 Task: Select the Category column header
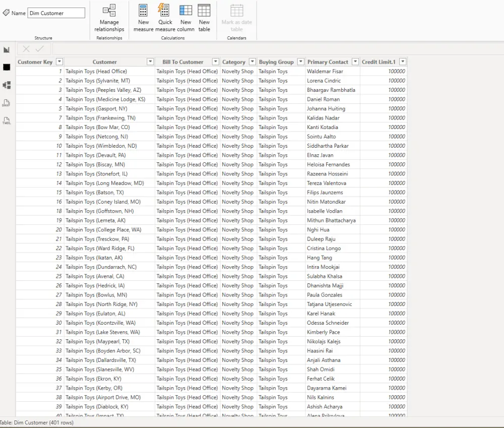[234, 62]
